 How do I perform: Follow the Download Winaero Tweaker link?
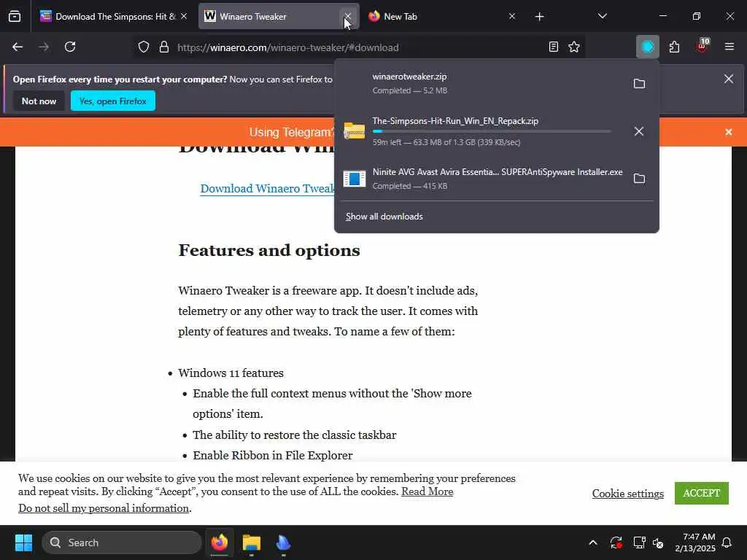click(x=267, y=189)
